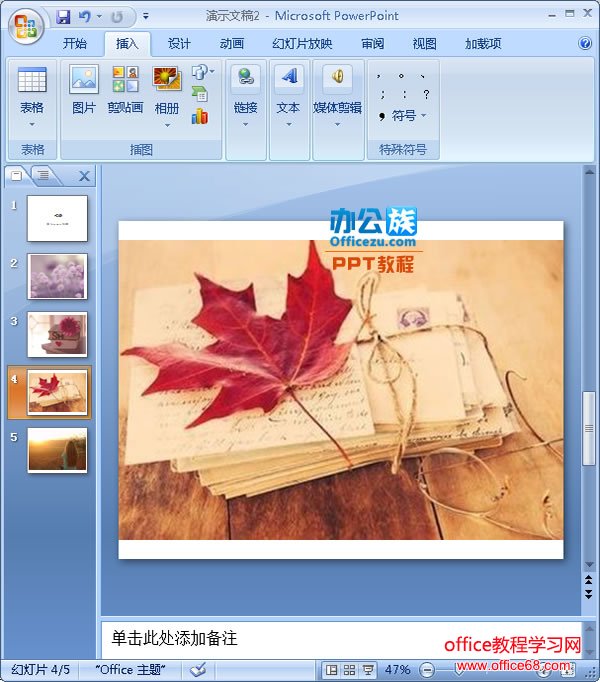Switch to the 开始 tab
This screenshot has width=600, height=682.
pyautogui.click(x=75, y=43)
